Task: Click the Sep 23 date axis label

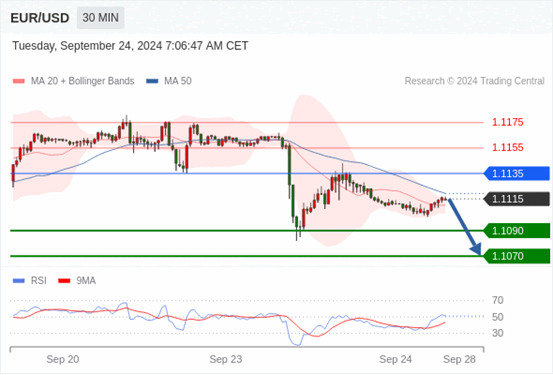Action: (226, 359)
